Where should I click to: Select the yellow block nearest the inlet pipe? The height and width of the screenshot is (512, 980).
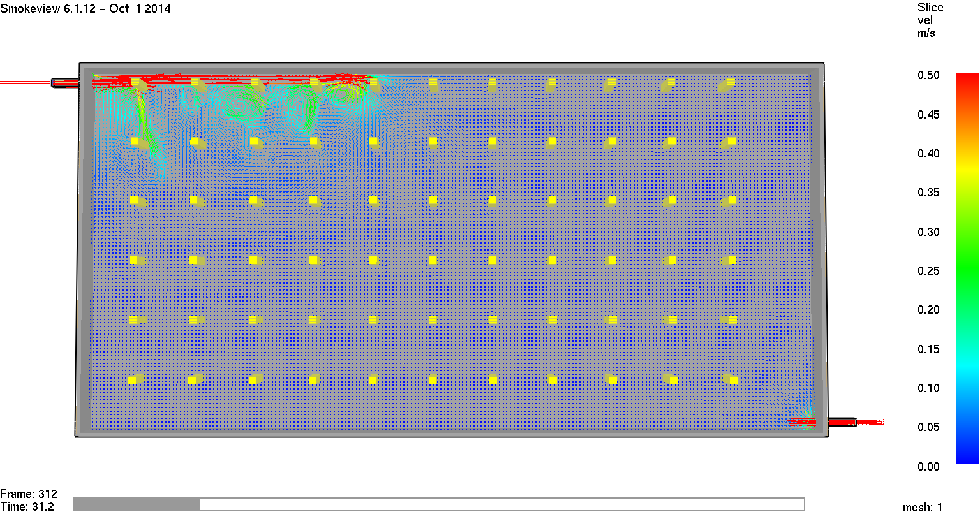[x=136, y=82]
